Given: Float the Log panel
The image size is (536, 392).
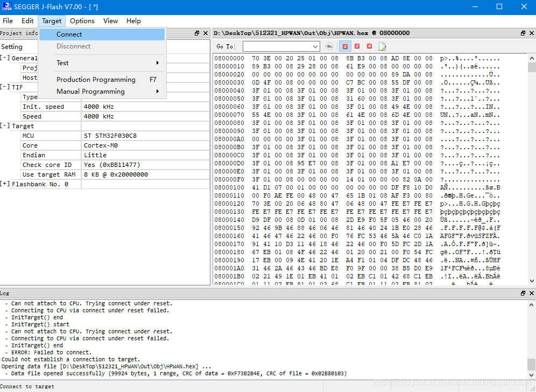Looking at the screenshot, I should click(x=523, y=293).
